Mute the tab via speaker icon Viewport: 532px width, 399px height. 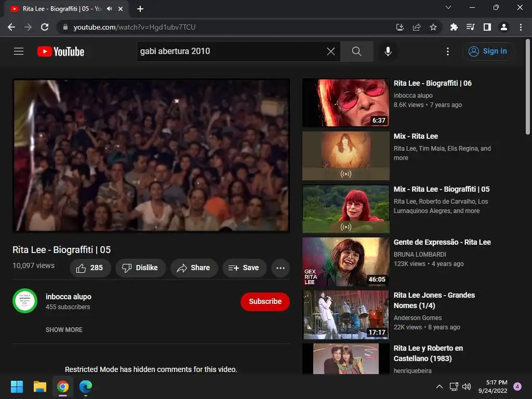tap(109, 9)
